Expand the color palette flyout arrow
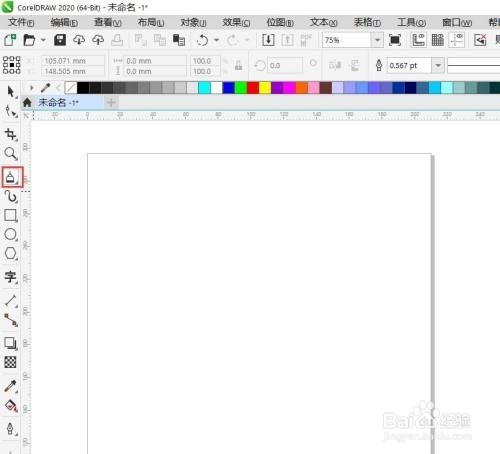500x454 pixels. (32, 88)
